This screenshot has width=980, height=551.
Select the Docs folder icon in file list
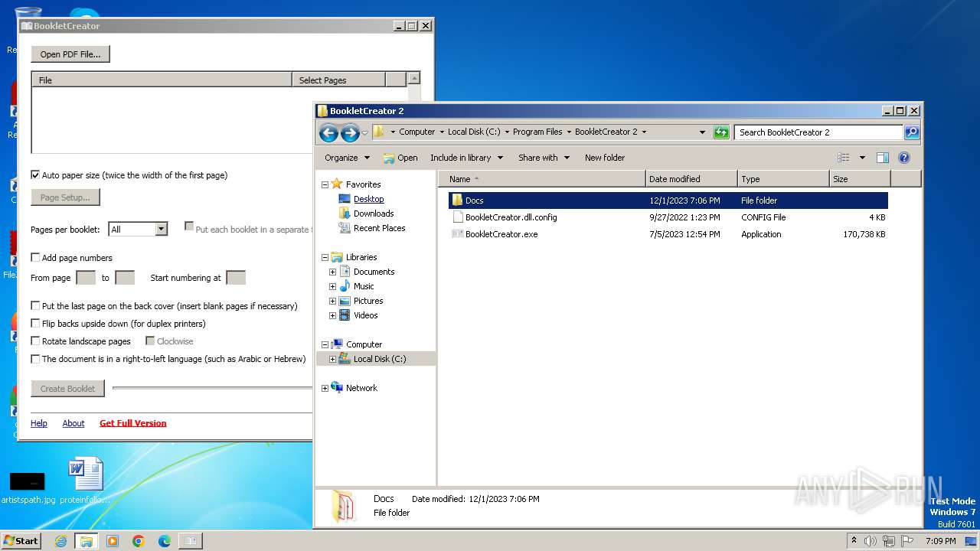click(457, 201)
